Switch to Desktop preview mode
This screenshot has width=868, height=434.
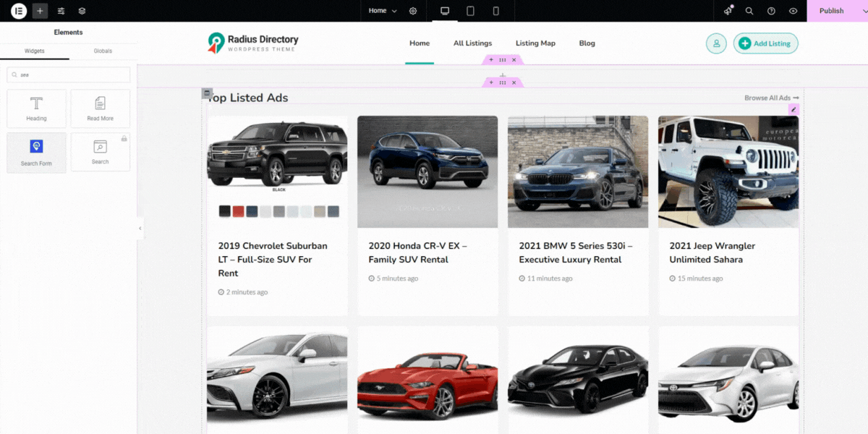pyautogui.click(x=445, y=11)
